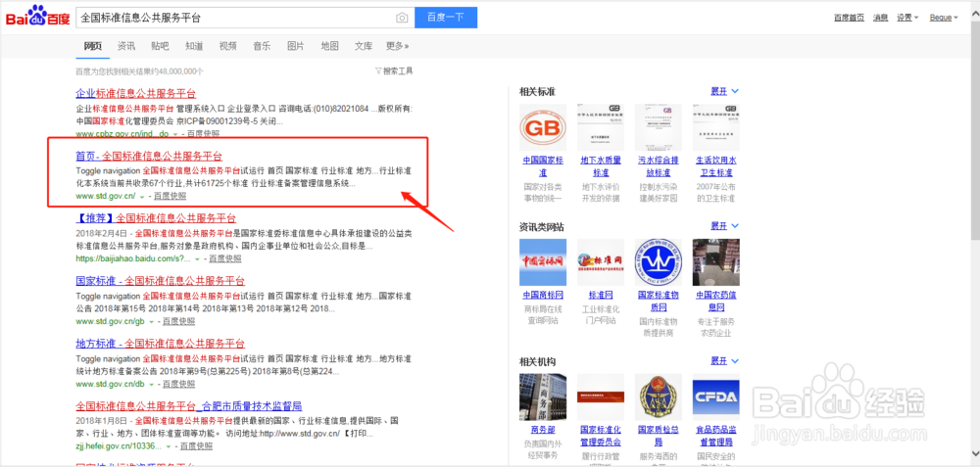Open result 【推荐】全国标准信息公共服务平台

pyautogui.click(x=156, y=218)
